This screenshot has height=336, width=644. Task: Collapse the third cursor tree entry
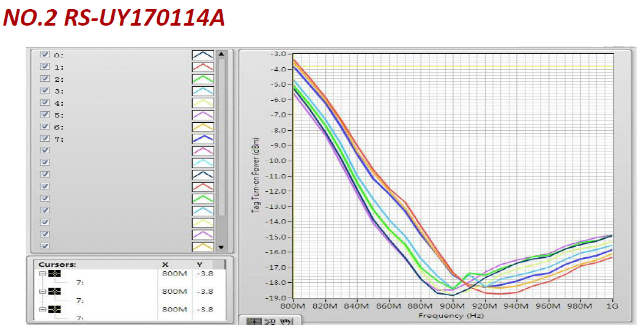42,309
